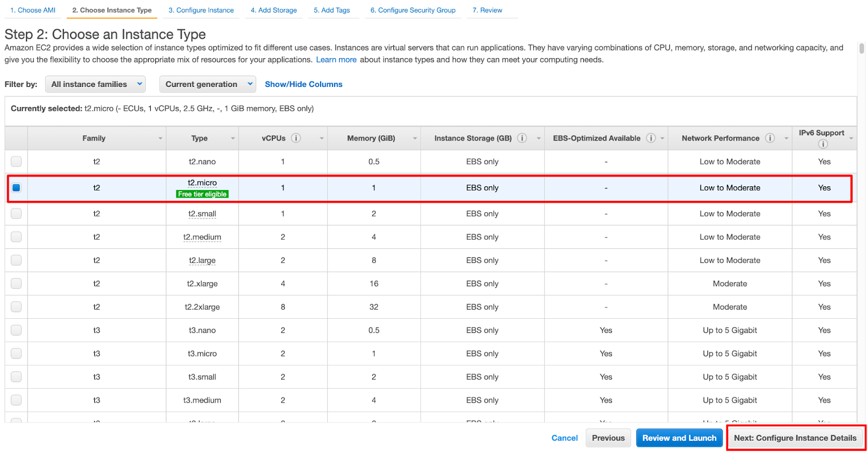
Task: Click the t2.2xlarge memory value 32
Action: coord(374,307)
